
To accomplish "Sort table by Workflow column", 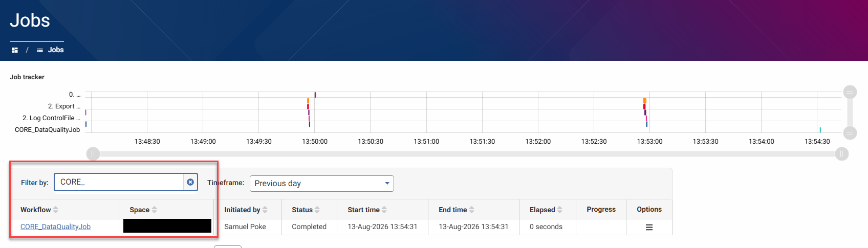I will pos(39,210).
